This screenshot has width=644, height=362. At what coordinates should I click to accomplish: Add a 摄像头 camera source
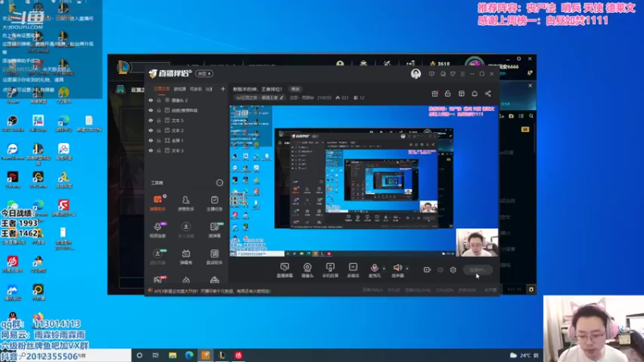(x=308, y=270)
